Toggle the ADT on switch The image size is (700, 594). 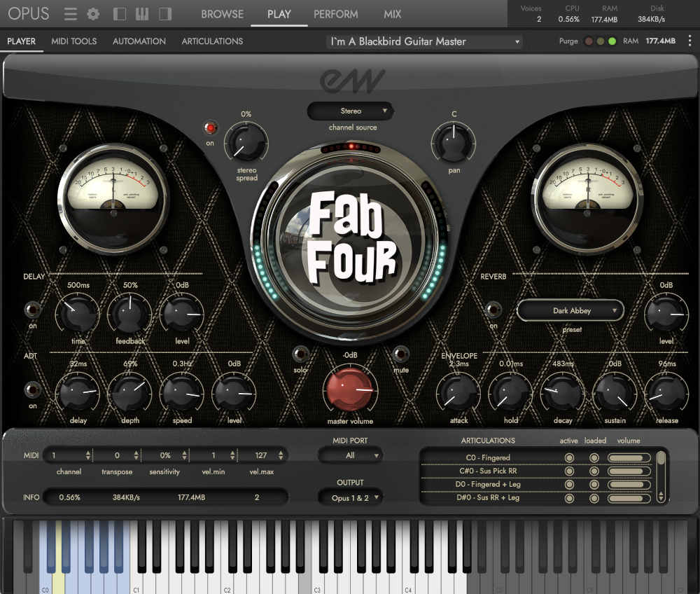(x=32, y=388)
